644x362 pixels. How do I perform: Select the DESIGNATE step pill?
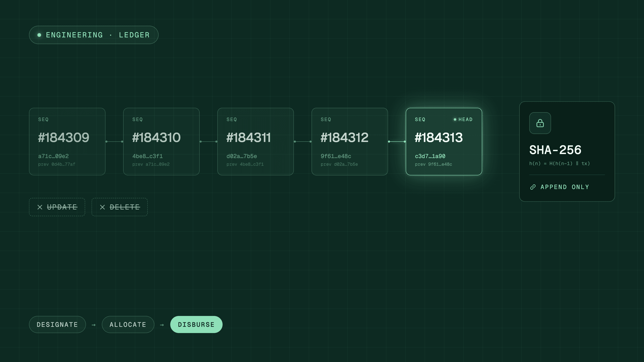(57, 325)
